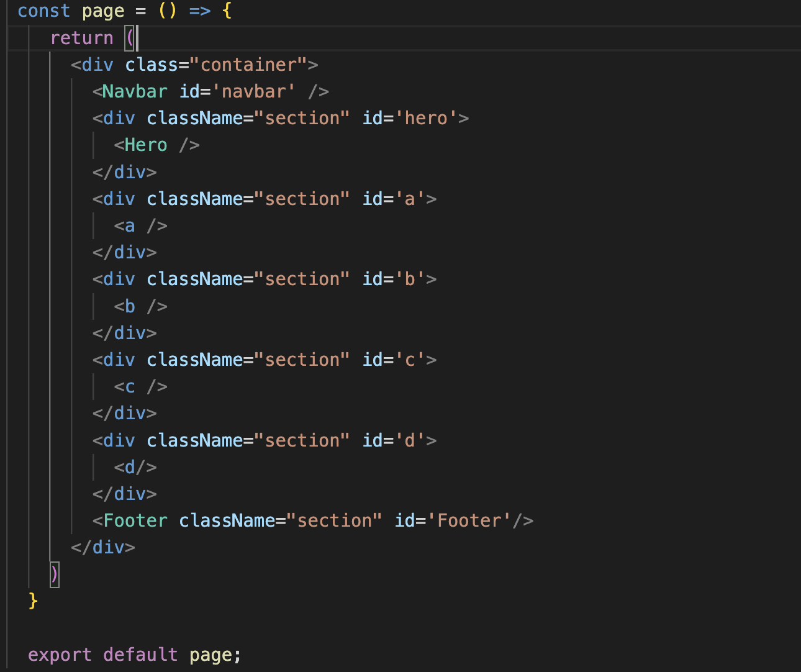This screenshot has width=801, height=672.
Task: Click the id='Footer' attribute value
Action: (x=469, y=520)
